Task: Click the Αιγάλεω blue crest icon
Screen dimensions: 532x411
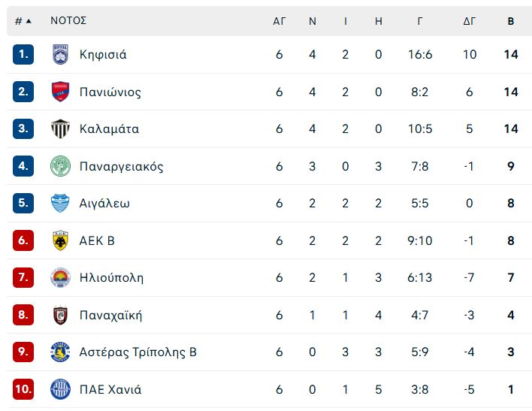Action: 60,203
